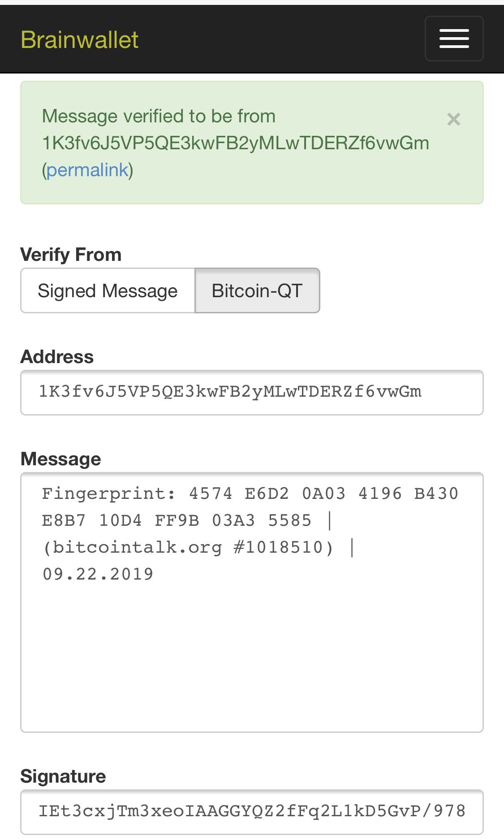
Task: Focus the Signature input field
Action: coord(252,811)
